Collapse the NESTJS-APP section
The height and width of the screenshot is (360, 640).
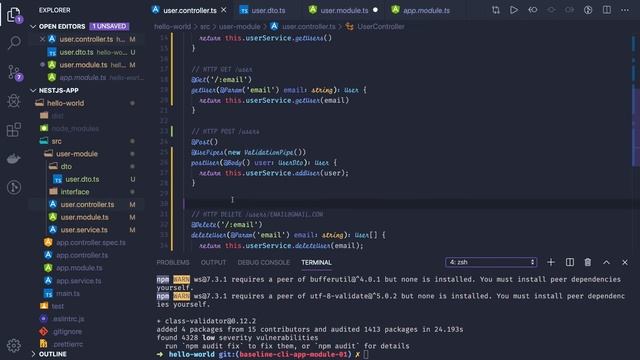33,90
